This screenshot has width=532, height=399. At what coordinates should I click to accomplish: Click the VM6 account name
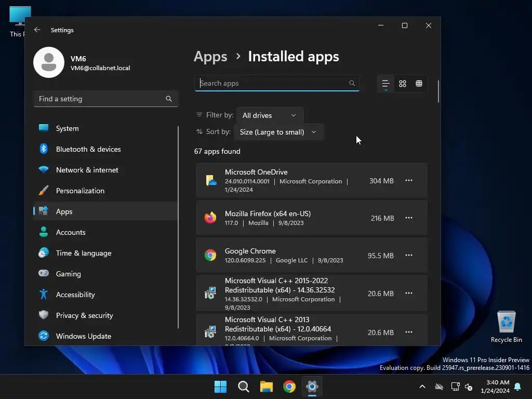click(78, 58)
